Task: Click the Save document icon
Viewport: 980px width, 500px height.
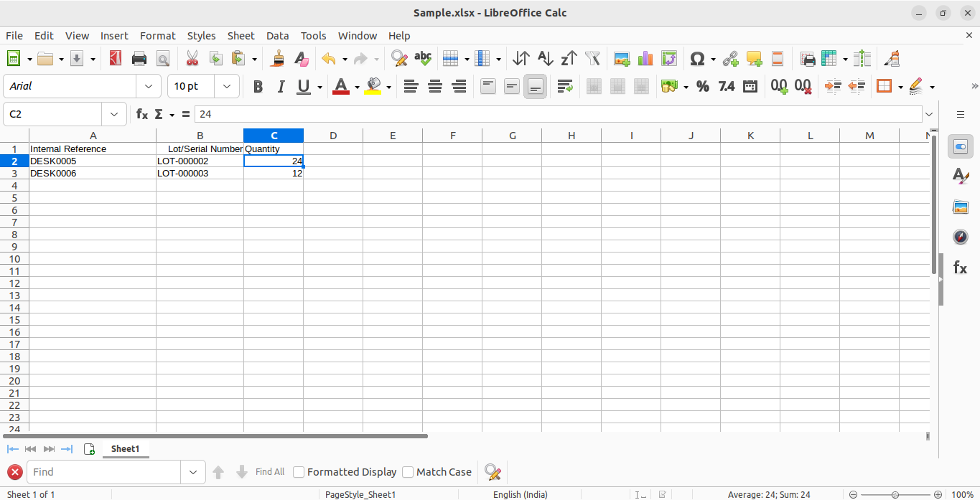Action: (x=76, y=59)
